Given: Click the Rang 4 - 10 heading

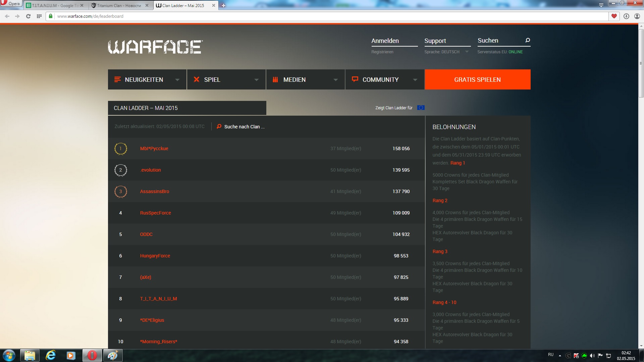Looking at the screenshot, I should click(x=444, y=302).
